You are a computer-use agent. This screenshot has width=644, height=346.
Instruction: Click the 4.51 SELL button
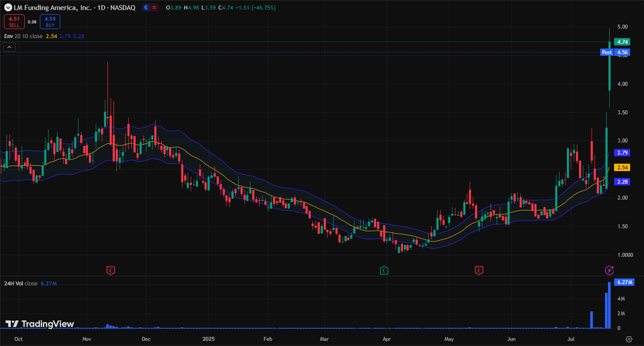pyautogui.click(x=13, y=21)
